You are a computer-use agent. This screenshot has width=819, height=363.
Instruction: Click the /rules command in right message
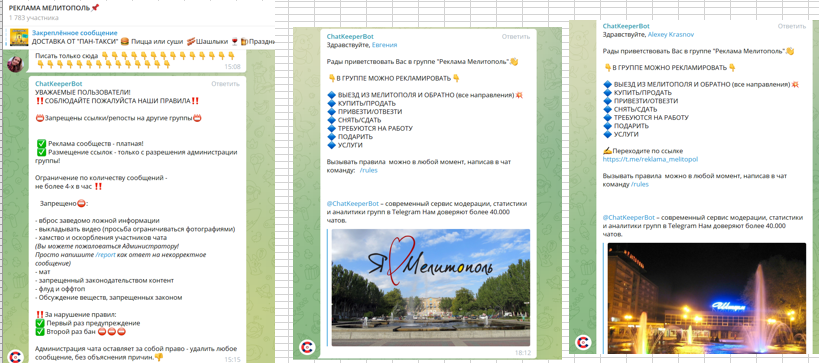[639, 184]
